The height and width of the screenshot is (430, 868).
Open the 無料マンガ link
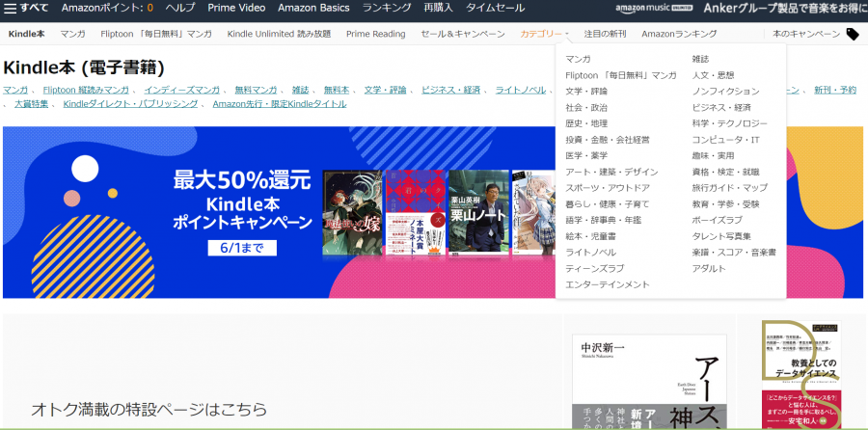click(x=256, y=90)
